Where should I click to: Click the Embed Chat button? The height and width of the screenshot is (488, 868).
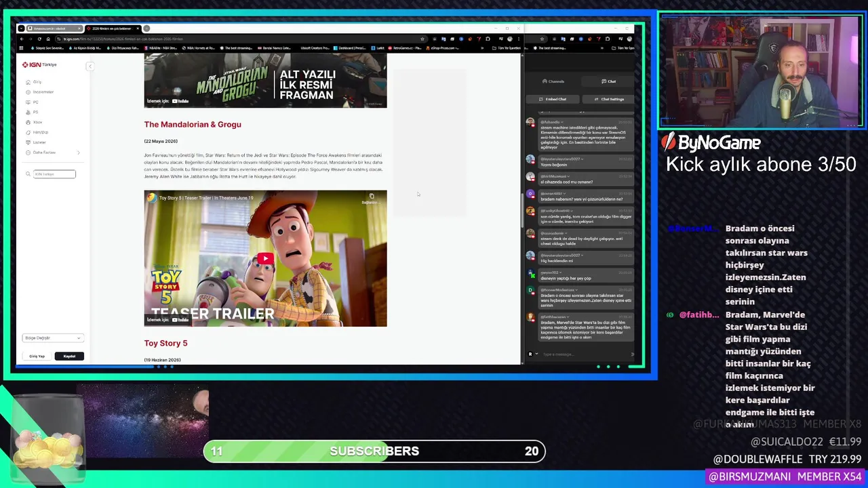(553, 99)
